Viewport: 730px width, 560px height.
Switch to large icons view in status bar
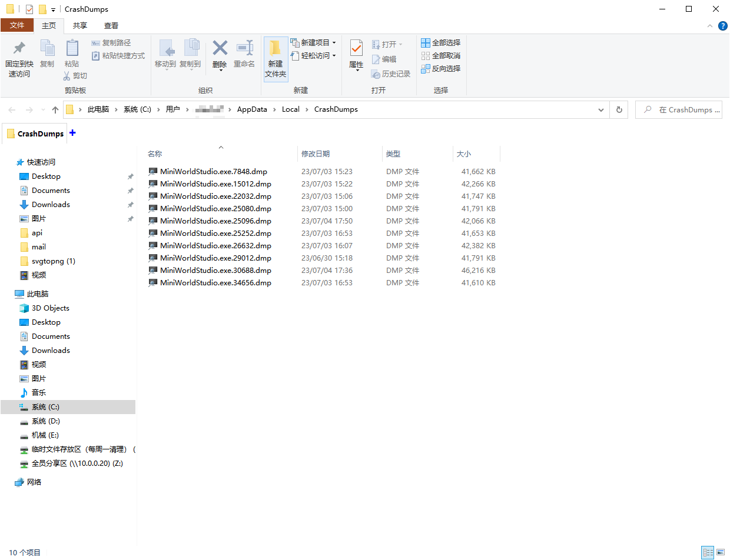click(x=721, y=552)
